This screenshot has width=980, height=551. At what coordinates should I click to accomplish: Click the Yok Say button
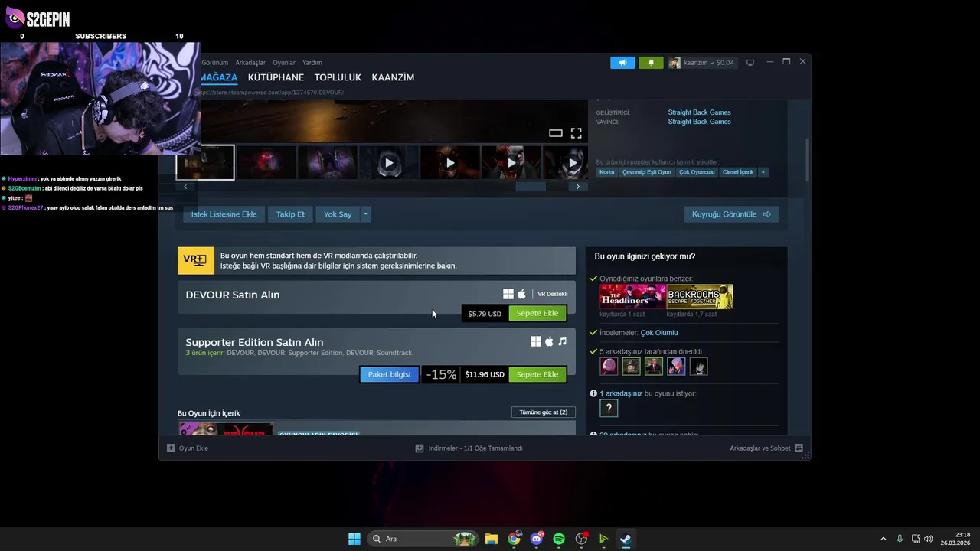coord(338,214)
